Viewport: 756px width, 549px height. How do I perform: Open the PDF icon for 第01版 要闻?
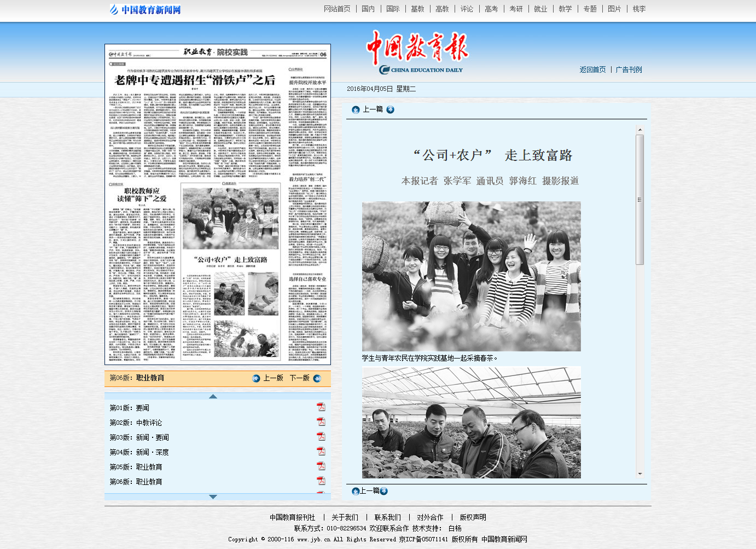pyautogui.click(x=321, y=407)
